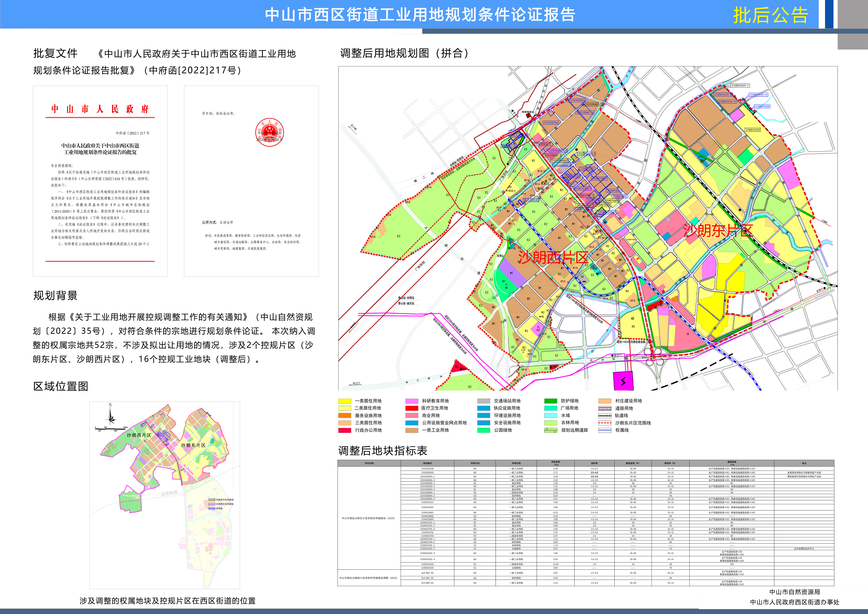The width and height of the screenshot is (868, 614).
Task: Select the 权属线 blue outline legend symbol
Action: 605,430
